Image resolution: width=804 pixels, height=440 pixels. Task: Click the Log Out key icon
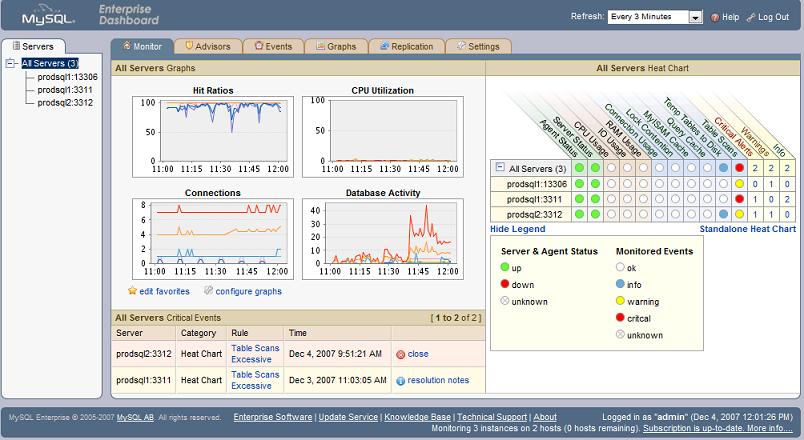pos(751,17)
